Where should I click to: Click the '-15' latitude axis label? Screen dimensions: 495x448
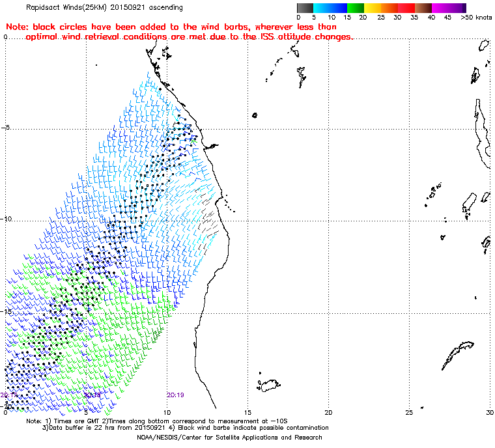7,311
